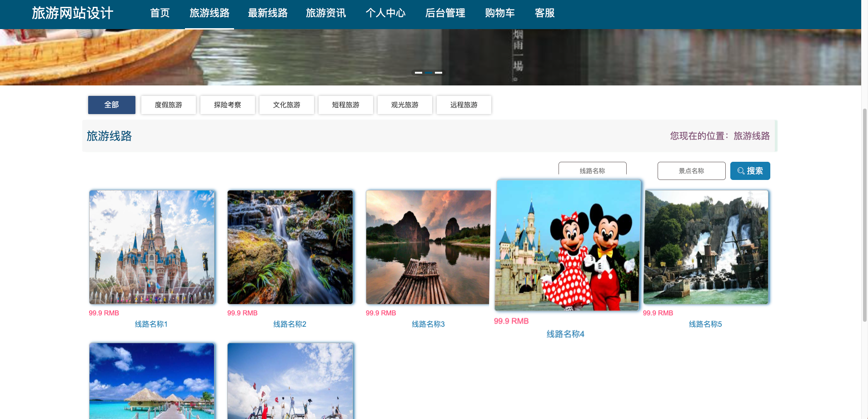Click the magnifier icon in 搜索 button
This screenshot has width=868, height=419.
741,171
